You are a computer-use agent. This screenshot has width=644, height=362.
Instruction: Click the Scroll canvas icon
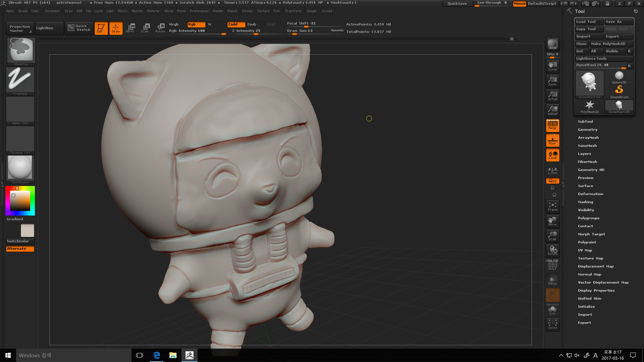552,66
